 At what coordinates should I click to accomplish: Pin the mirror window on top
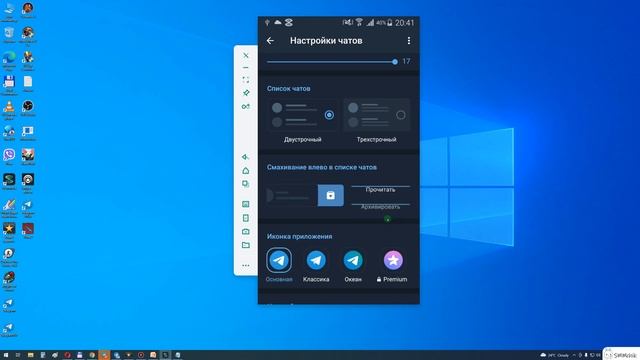click(246, 93)
